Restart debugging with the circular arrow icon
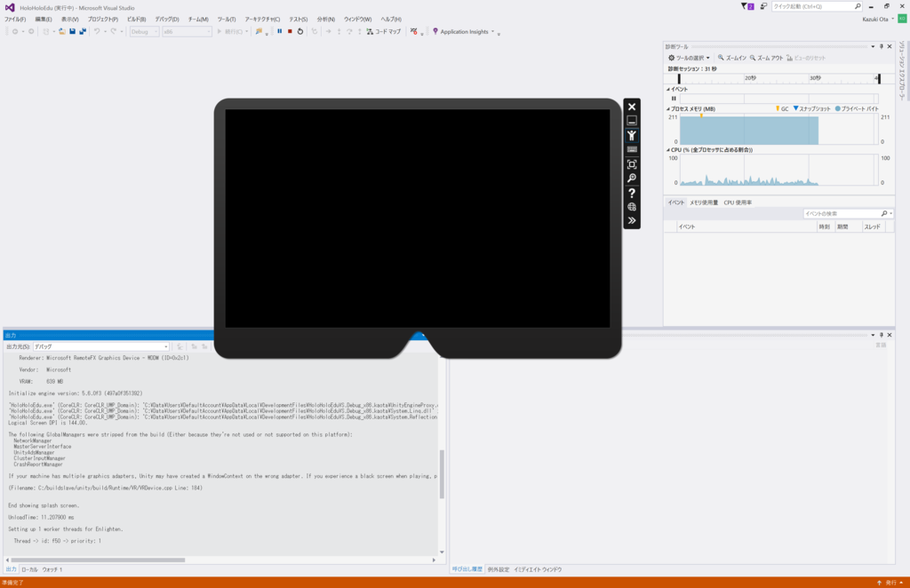Viewport: 910px width, 588px height. pos(300,31)
